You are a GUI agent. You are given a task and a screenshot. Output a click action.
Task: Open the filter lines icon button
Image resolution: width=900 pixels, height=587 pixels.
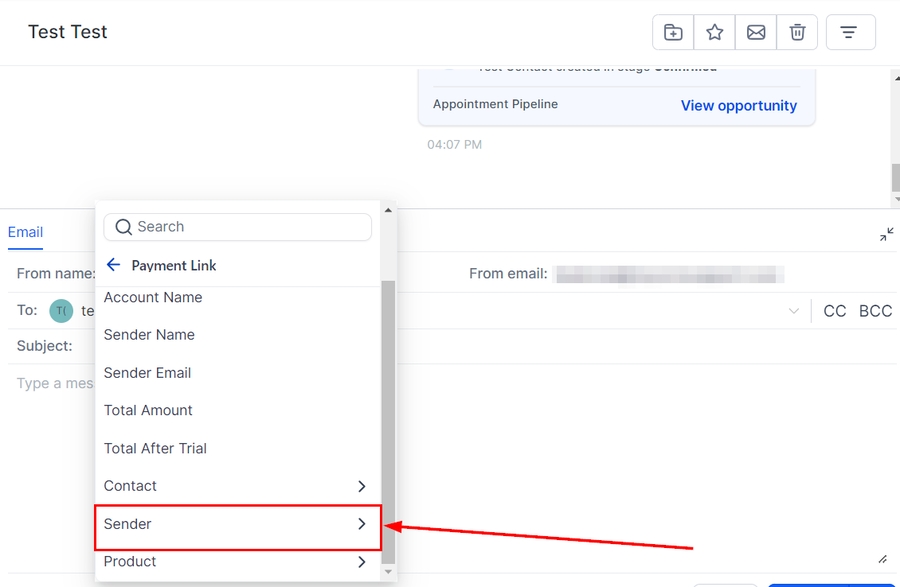point(849,32)
